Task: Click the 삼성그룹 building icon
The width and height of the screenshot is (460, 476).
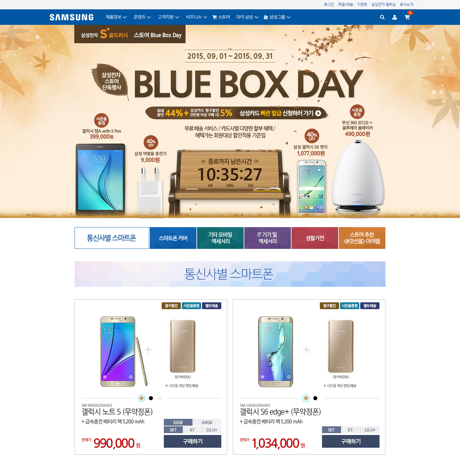Action: (x=266, y=17)
